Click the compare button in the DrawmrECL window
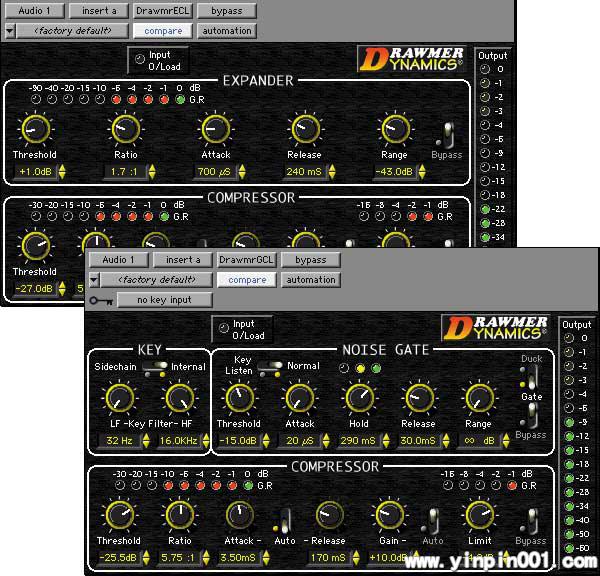600x576 pixels. tap(163, 31)
